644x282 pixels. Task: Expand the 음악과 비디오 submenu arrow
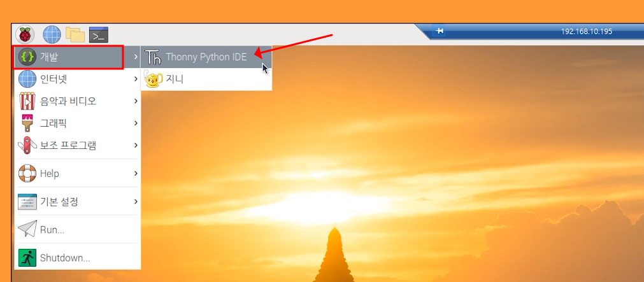[136, 101]
